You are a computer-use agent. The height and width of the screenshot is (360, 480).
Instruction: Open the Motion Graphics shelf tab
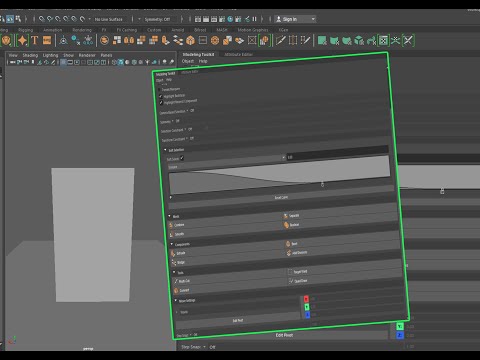[253, 30]
